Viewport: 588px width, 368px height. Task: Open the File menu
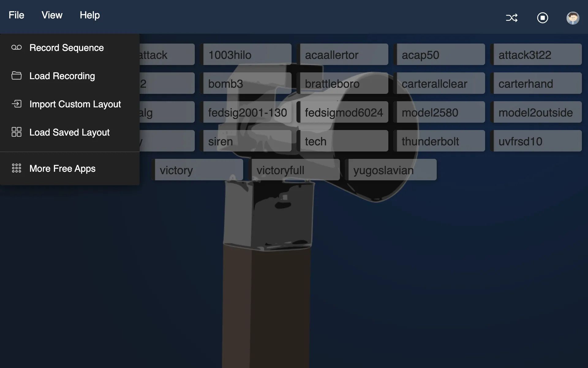[16, 15]
